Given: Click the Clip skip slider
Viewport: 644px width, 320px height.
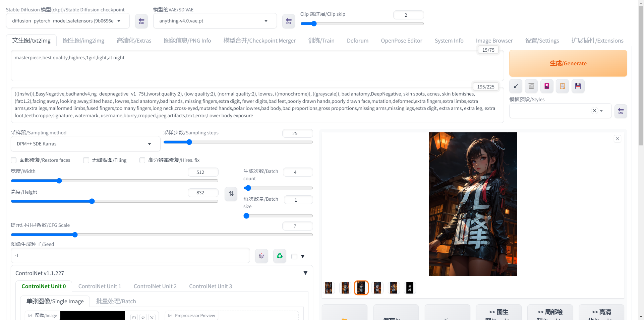Looking at the screenshot, I should tap(362, 24).
